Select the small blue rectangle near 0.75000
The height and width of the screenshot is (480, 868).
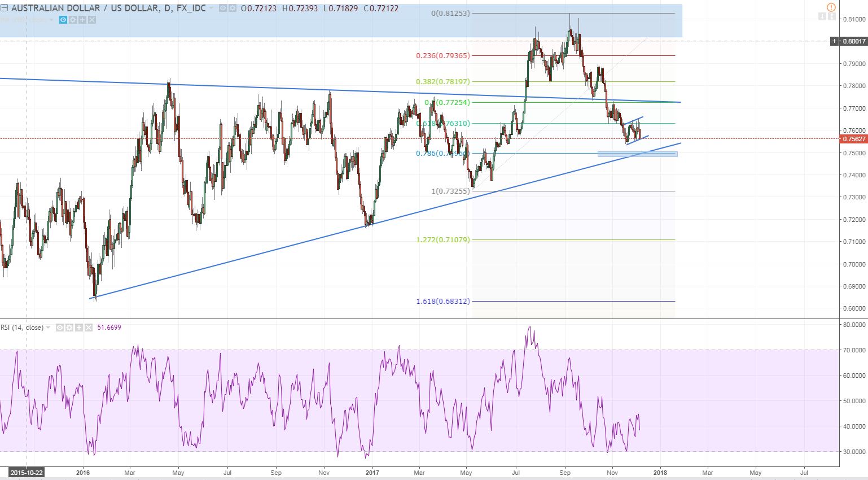637,154
